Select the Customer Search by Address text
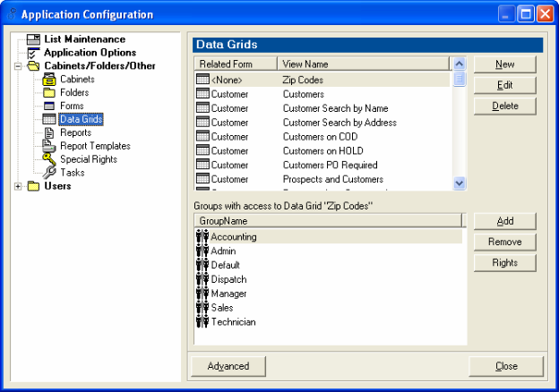 tap(340, 123)
